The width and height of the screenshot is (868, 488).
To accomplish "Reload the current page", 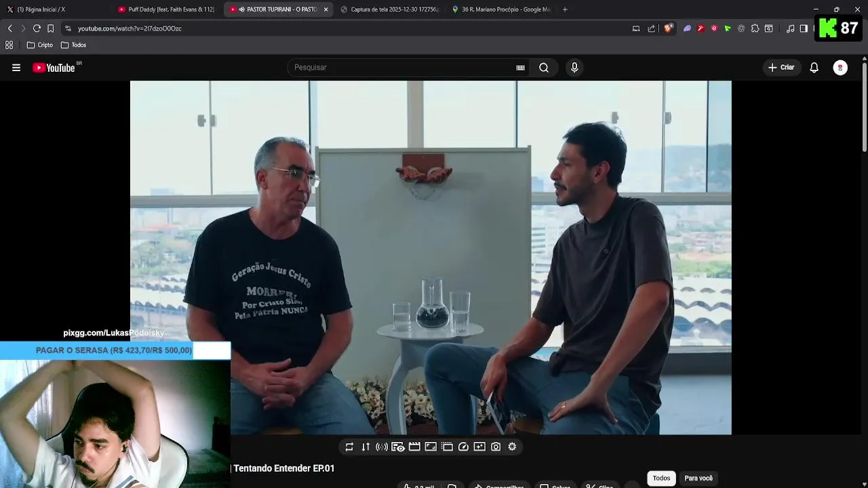I will click(x=37, y=28).
